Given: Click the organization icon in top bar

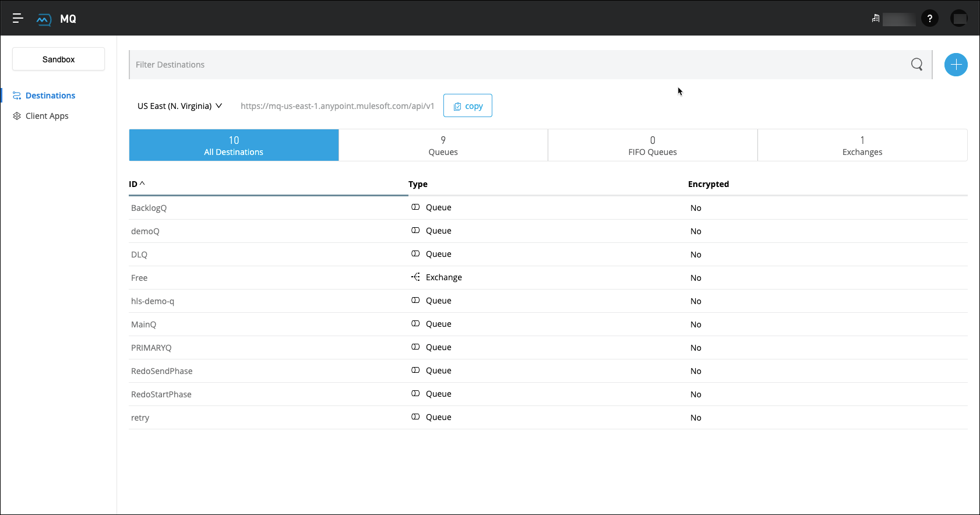Looking at the screenshot, I should pos(875,19).
